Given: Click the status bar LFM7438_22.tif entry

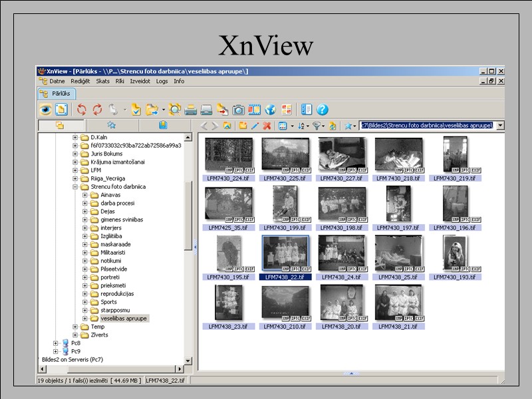Looking at the screenshot, I should pos(166,380).
